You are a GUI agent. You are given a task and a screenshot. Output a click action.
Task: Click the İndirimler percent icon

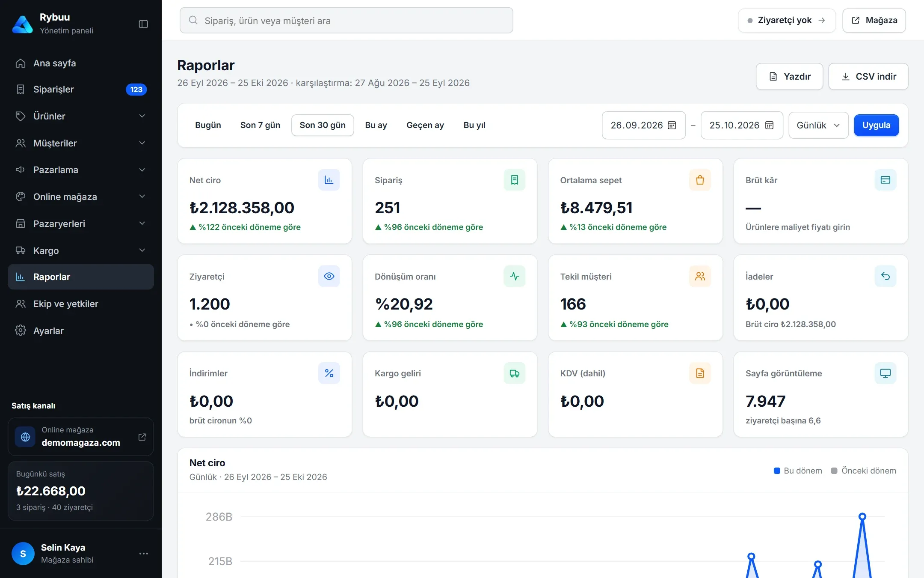click(x=329, y=373)
